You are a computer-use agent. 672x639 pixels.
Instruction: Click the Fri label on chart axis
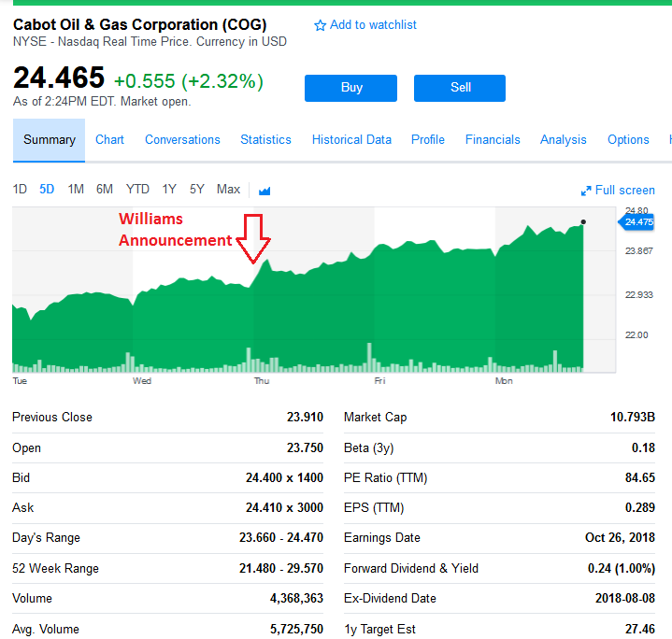pos(379,381)
